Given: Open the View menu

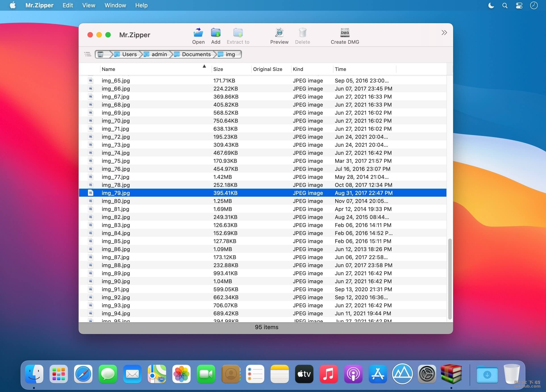Looking at the screenshot, I should click(89, 5).
